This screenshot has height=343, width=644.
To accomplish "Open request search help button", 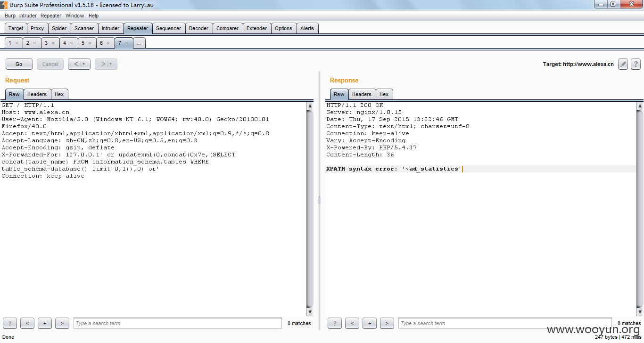I will (9, 323).
